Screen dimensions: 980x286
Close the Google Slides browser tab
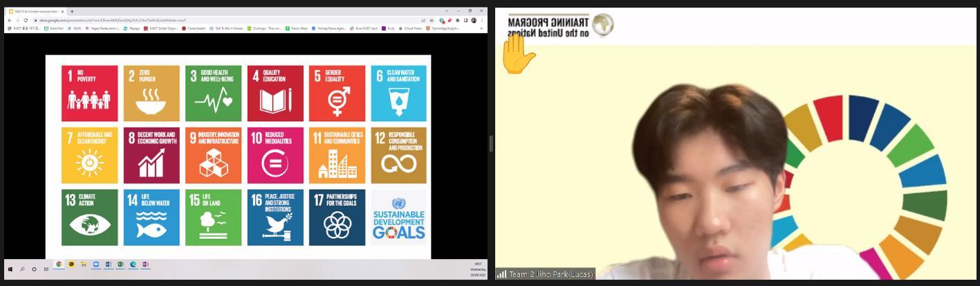[62, 12]
